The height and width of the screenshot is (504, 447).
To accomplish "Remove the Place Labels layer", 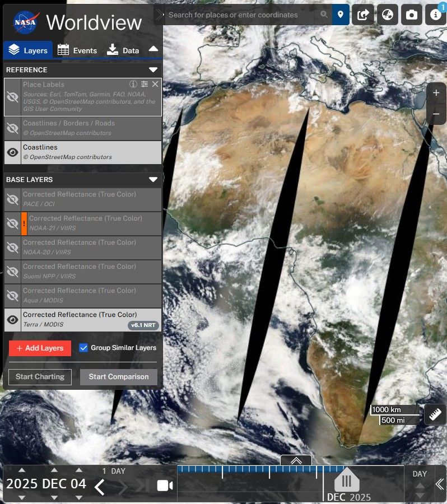I will point(155,84).
